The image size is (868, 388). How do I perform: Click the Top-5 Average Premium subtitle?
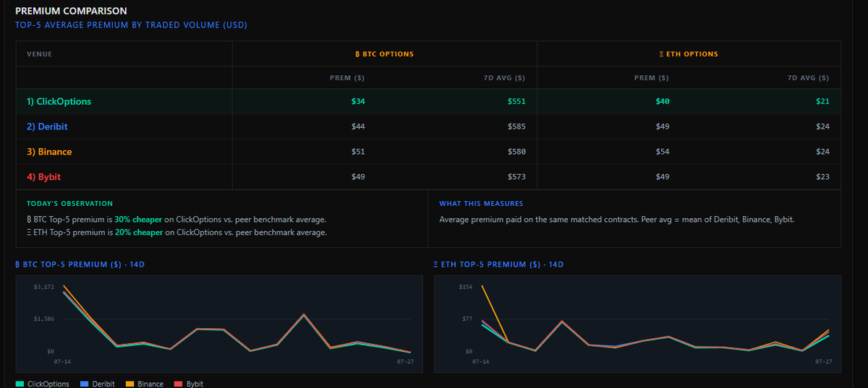pos(131,25)
